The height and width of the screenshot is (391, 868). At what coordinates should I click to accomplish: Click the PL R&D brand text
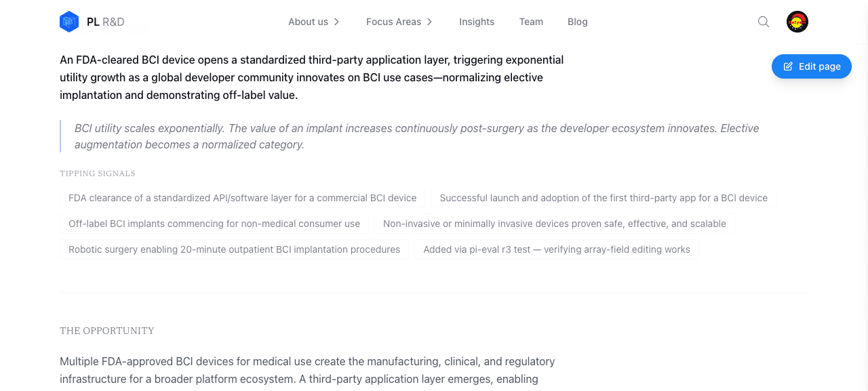pos(106,22)
